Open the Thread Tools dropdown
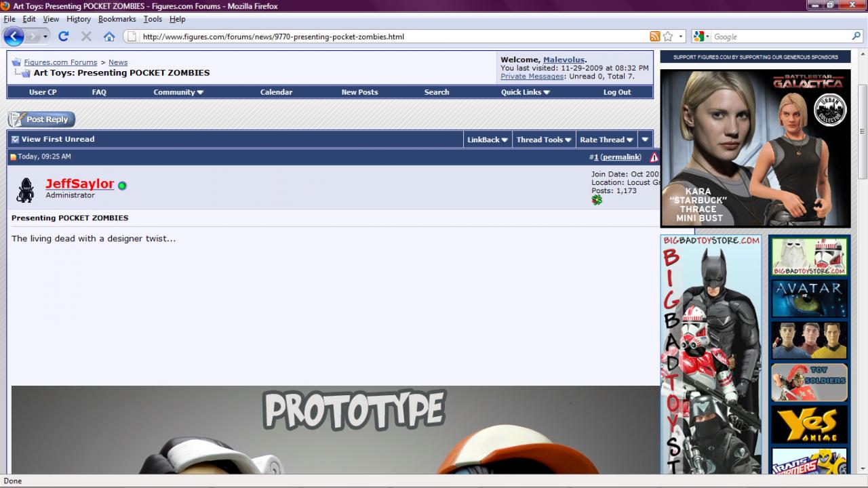 pyautogui.click(x=544, y=140)
